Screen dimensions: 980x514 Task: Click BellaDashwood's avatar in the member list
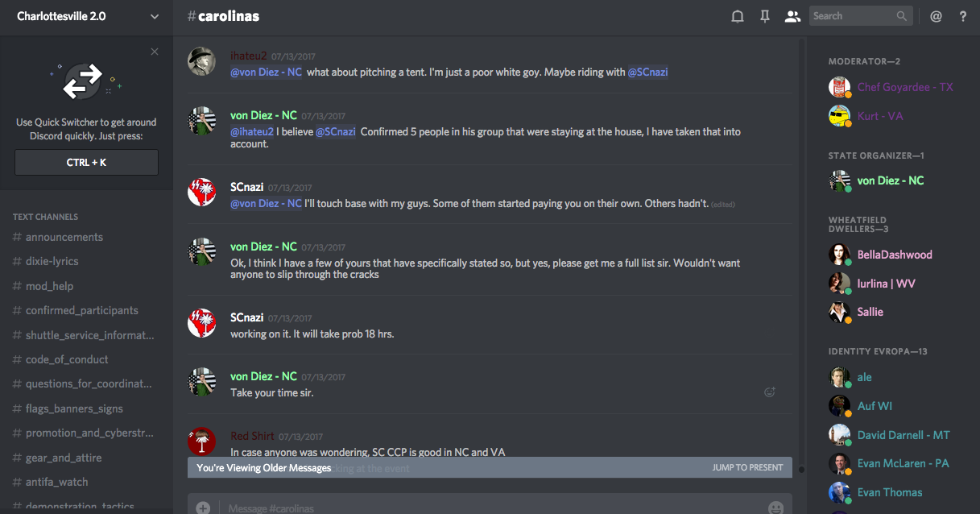point(840,255)
